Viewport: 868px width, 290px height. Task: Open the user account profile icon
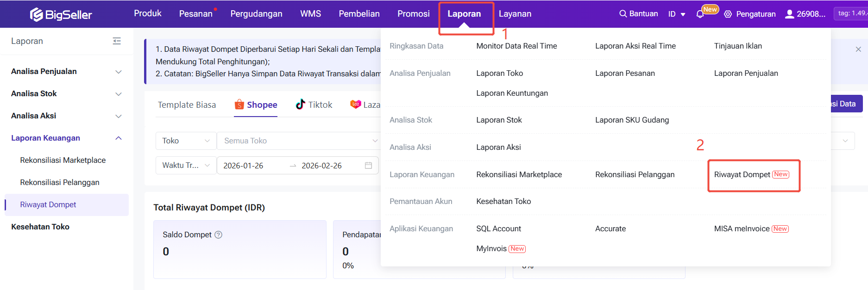click(x=789, y=14)
